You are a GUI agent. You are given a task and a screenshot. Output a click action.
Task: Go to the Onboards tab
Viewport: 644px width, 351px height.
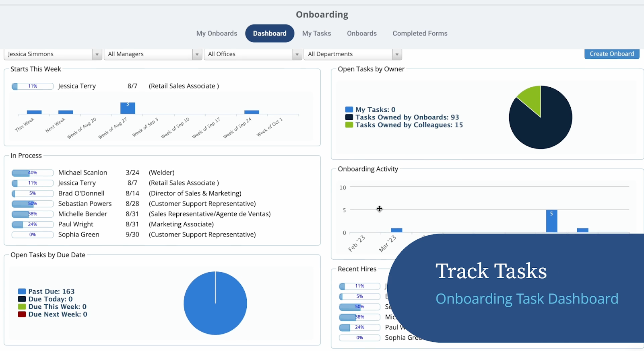click(x=362, y=33)
